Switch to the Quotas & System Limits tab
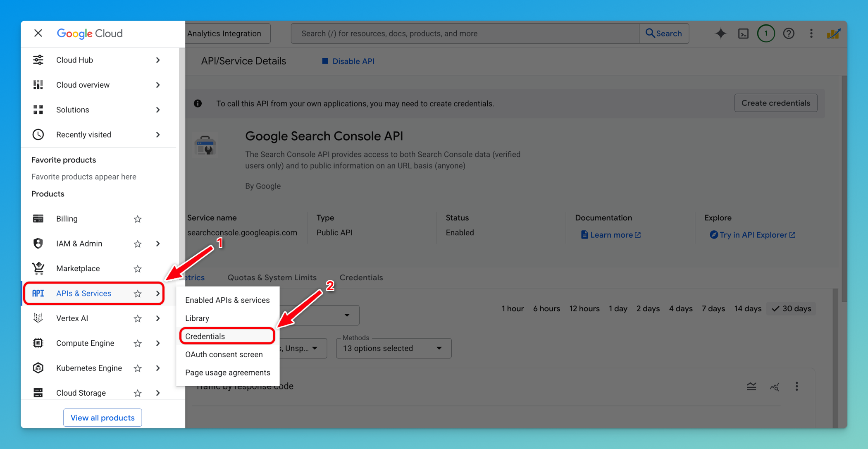868x449 pixels. (272, 277)
